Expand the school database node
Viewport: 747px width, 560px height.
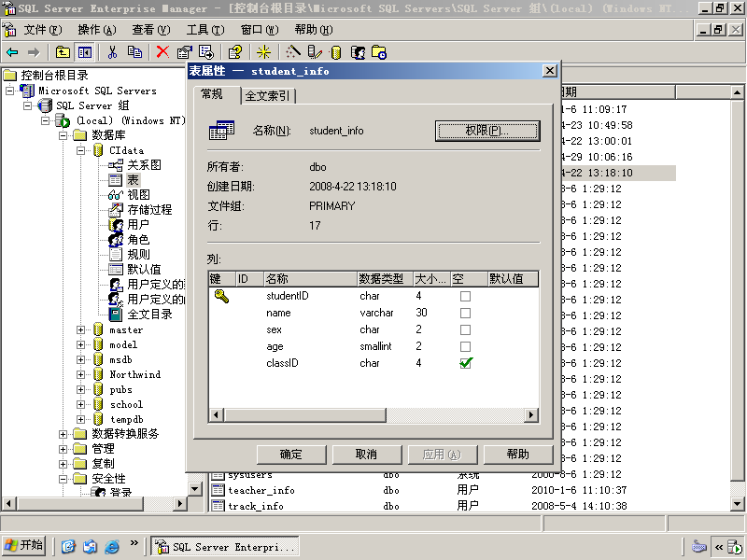81,404
